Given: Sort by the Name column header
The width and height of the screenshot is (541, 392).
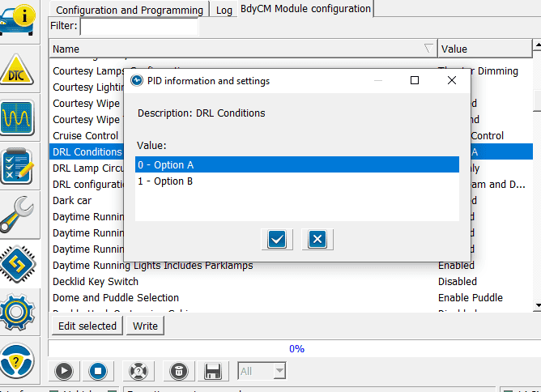Looking at the screenshot, I should [243, 49].
